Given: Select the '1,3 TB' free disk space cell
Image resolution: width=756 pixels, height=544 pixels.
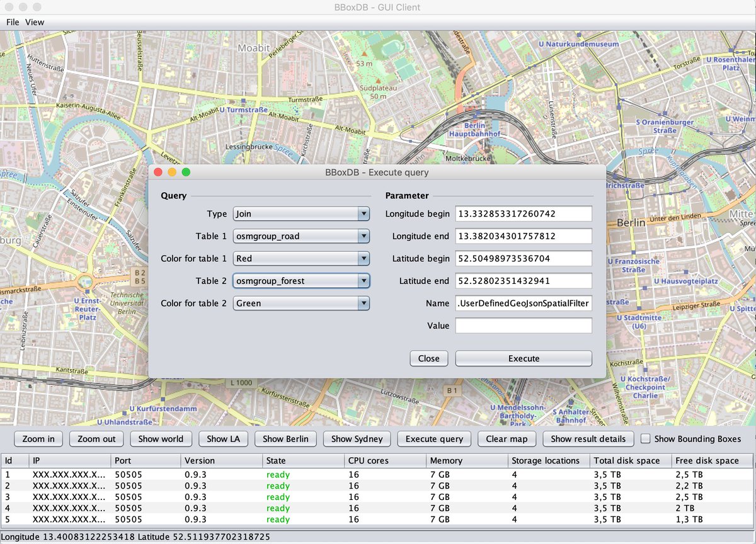Looking at the screenshot, I should [713, 519].
